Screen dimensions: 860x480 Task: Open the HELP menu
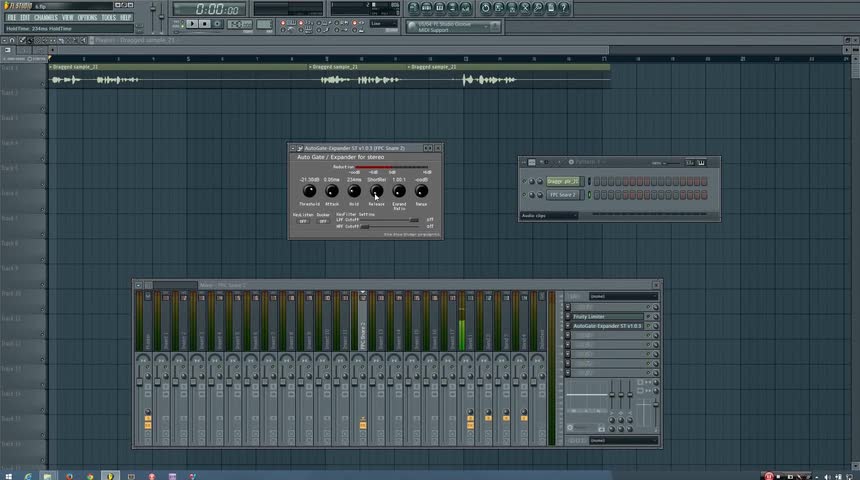pos(126,18)
